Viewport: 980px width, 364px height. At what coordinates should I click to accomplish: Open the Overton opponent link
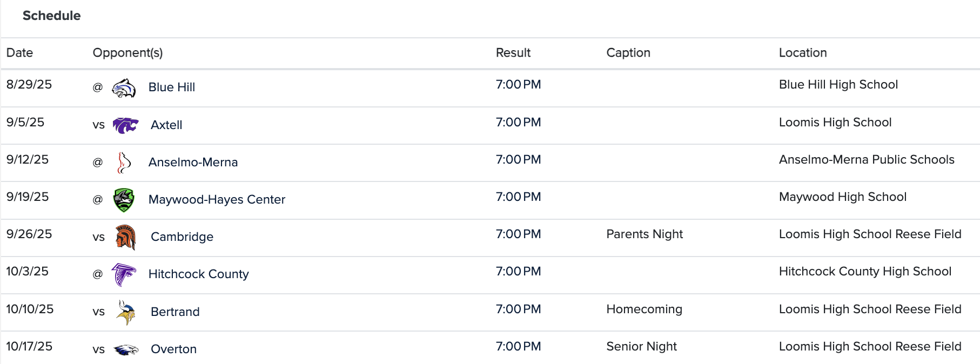[173, 349]
